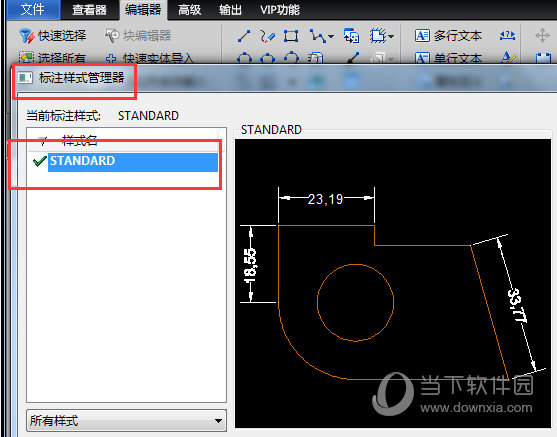Open the VIP功能 tab

tap(280, 10)
